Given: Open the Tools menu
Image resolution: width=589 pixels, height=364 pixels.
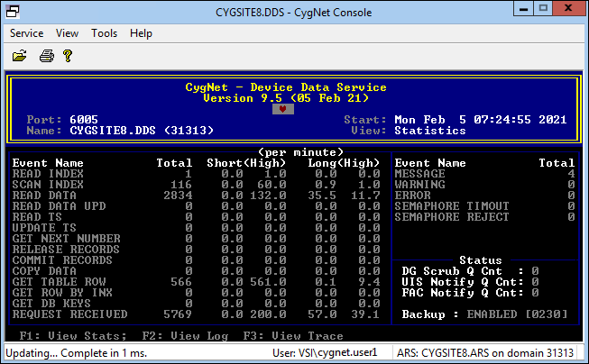Looking at the screenshot, I should (104, 33).
